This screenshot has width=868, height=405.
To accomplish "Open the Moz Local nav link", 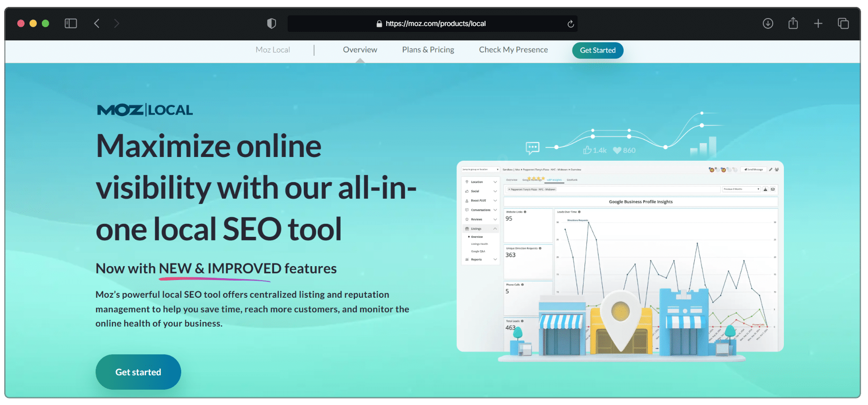I will tap(273, 50).
